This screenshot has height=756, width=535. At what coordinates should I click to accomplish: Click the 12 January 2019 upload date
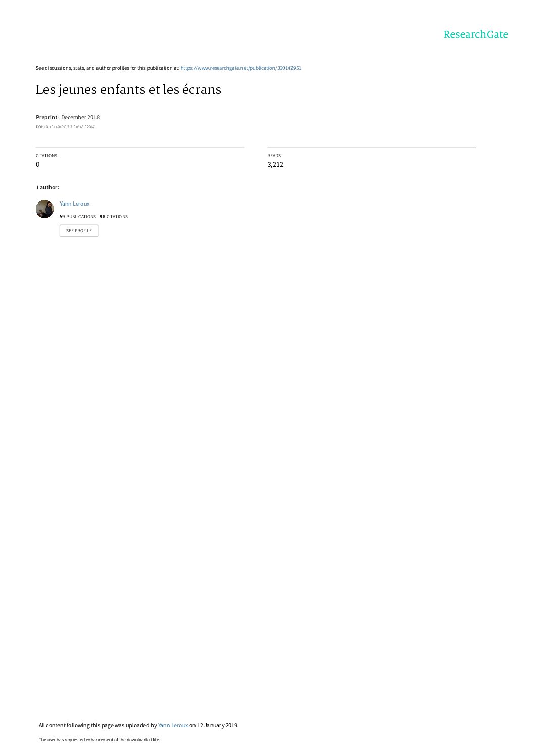coord(217,725)
